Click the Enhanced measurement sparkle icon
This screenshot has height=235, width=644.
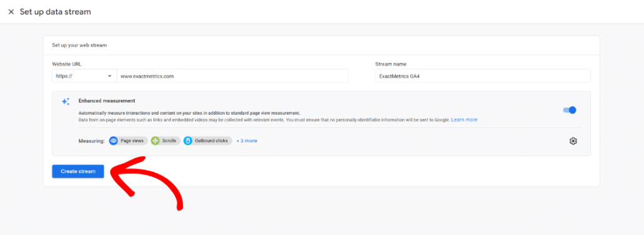pos(65,101)
